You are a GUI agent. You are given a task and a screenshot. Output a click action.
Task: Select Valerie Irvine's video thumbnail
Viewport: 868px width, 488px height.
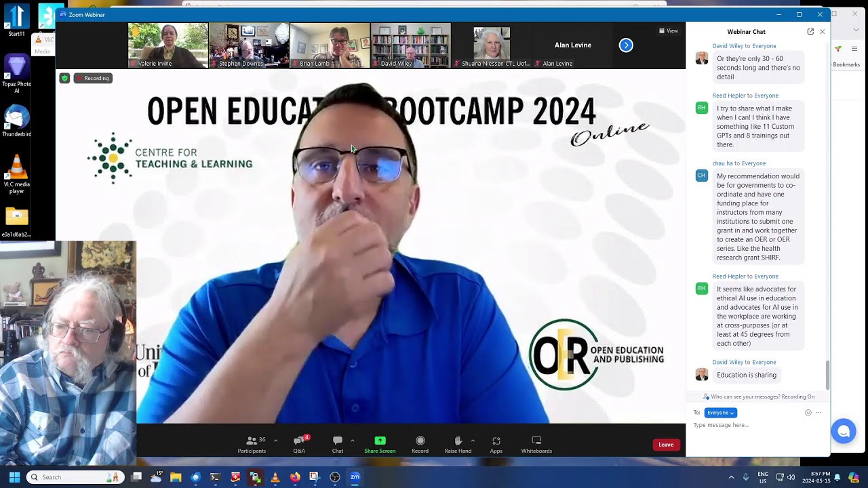pos(168,45)
